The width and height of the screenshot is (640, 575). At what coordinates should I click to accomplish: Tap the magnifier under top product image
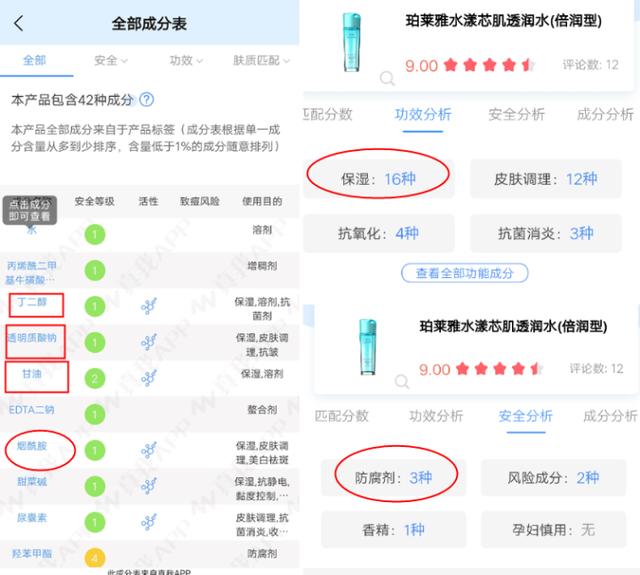tap(387, 78)
